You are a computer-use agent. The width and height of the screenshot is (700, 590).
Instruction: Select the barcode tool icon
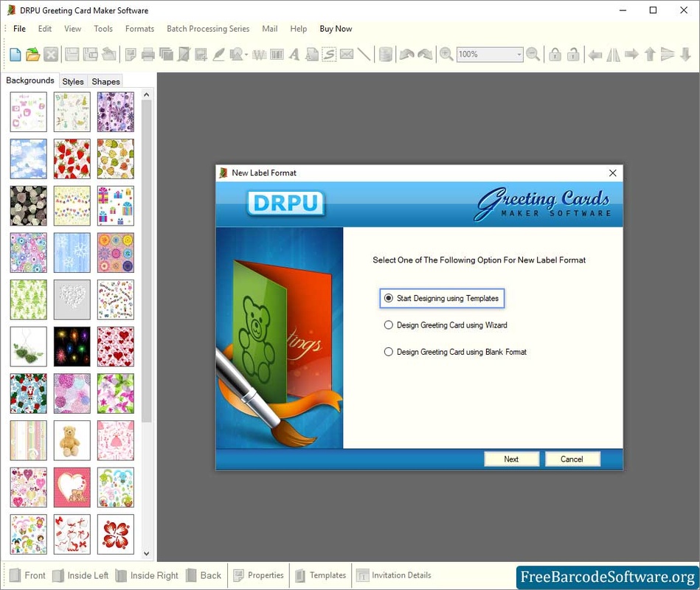(277, 54)
